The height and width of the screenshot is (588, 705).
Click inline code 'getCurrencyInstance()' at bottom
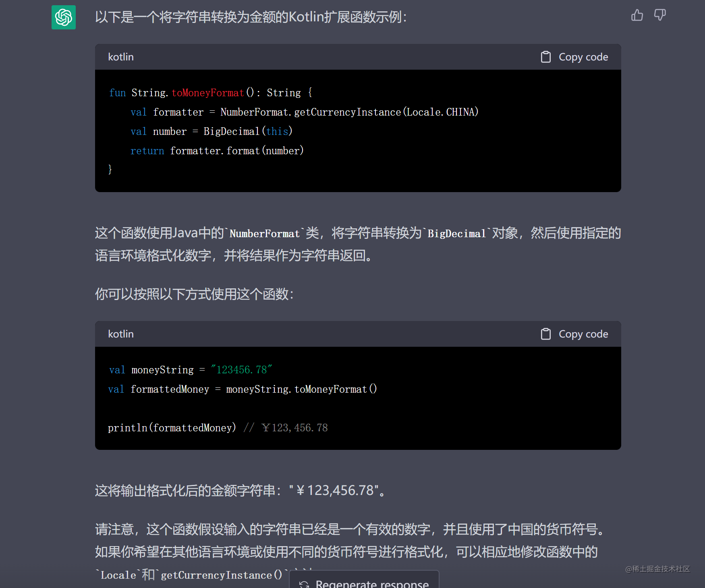[222, 575]
